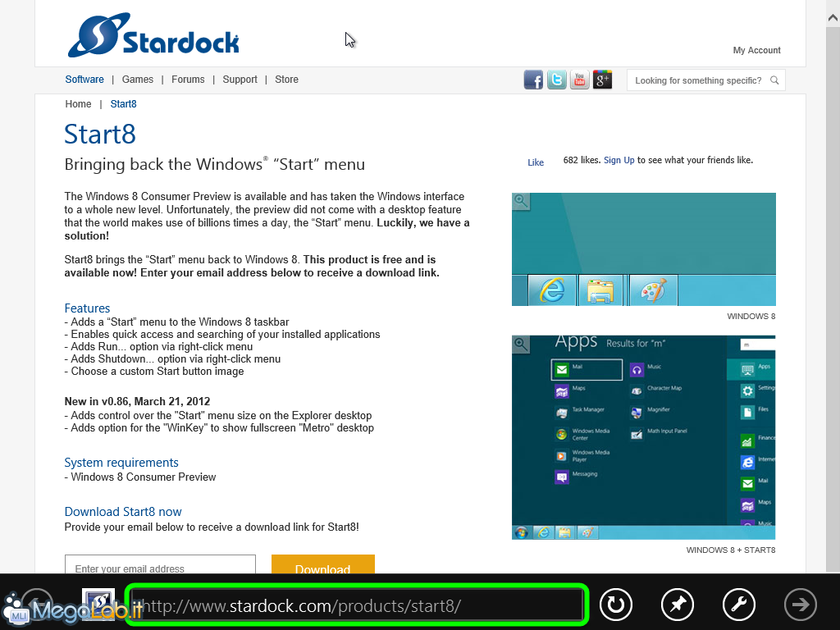
Task: Open the Software menu item
Action: 84,80
